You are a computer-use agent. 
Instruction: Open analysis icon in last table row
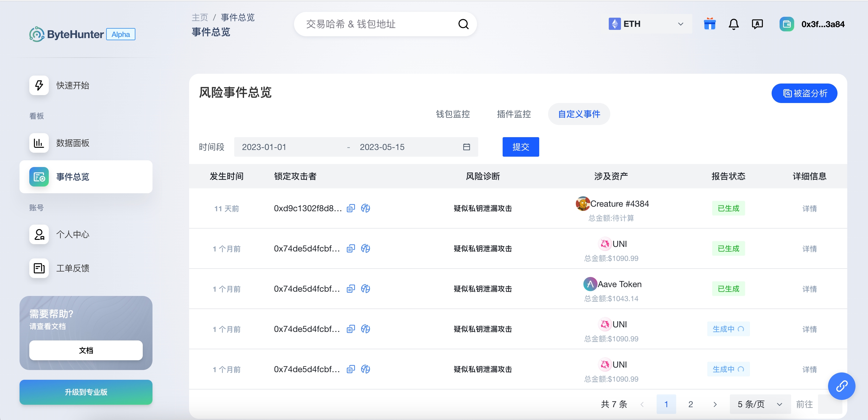[365, 369]
